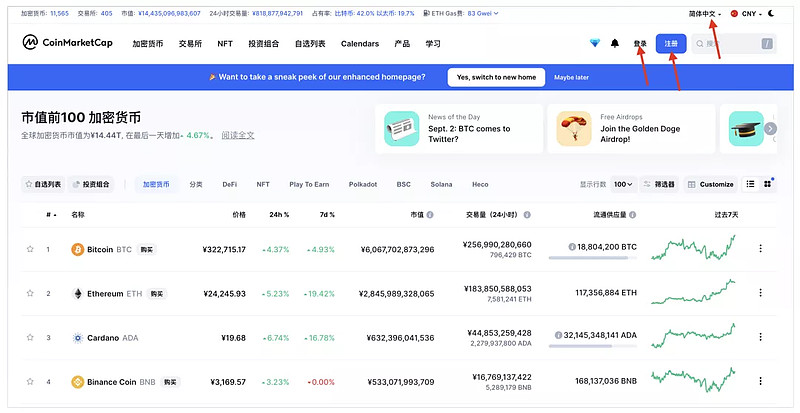
Task: Star Bitcoin to add to watchlist
Action: (x=30, y=249)
